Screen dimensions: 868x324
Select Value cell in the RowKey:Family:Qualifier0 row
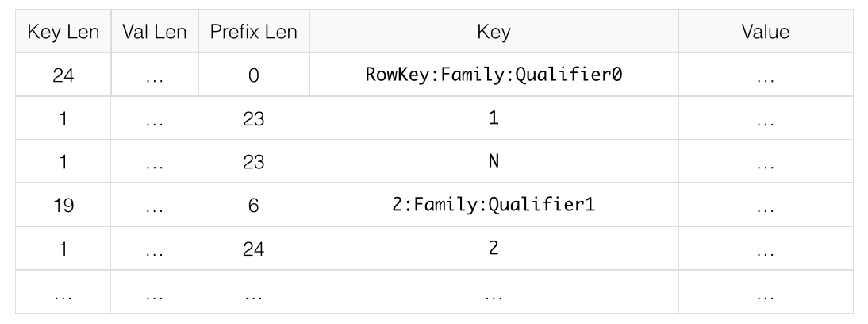pyautogui.click(x=764, y=76)
